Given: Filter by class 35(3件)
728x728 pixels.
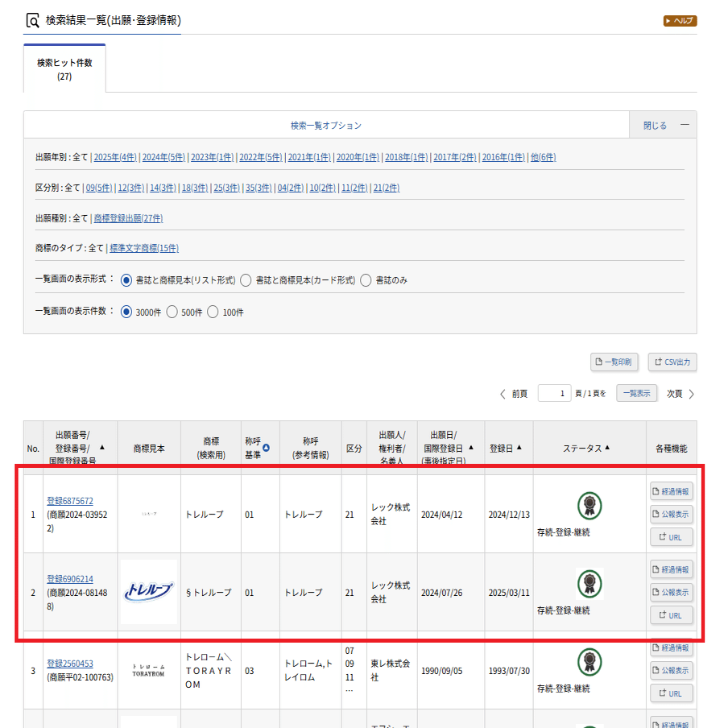Looking at the screenshot, I should tap(259, 188).
